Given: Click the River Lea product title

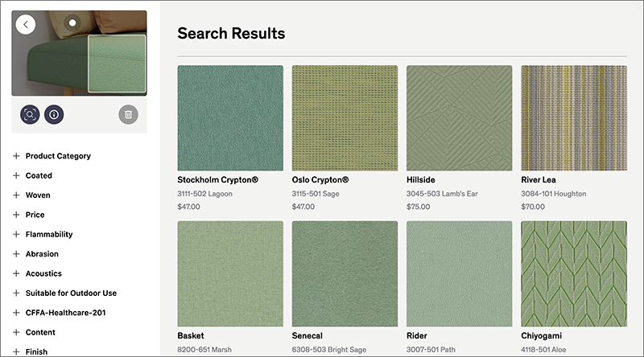Looking at the screenshot, I should click(539, 180).
